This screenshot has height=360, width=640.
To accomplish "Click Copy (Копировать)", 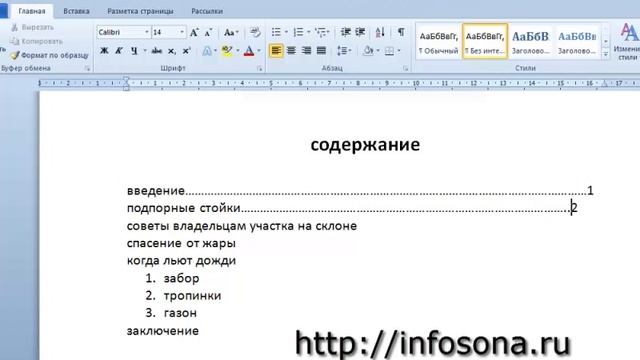I will 36,41.
